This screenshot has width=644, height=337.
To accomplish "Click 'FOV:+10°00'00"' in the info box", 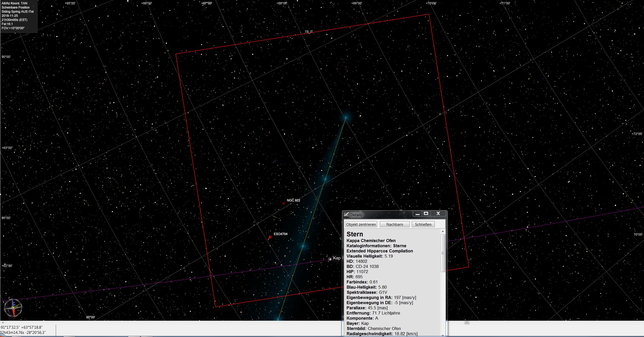I will tap(13, 28).
